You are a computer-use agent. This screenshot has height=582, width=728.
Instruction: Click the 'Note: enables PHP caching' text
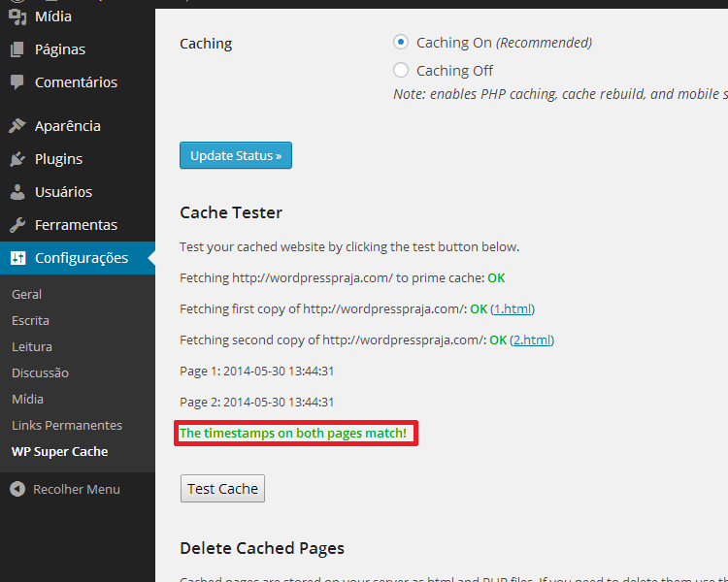560,94
